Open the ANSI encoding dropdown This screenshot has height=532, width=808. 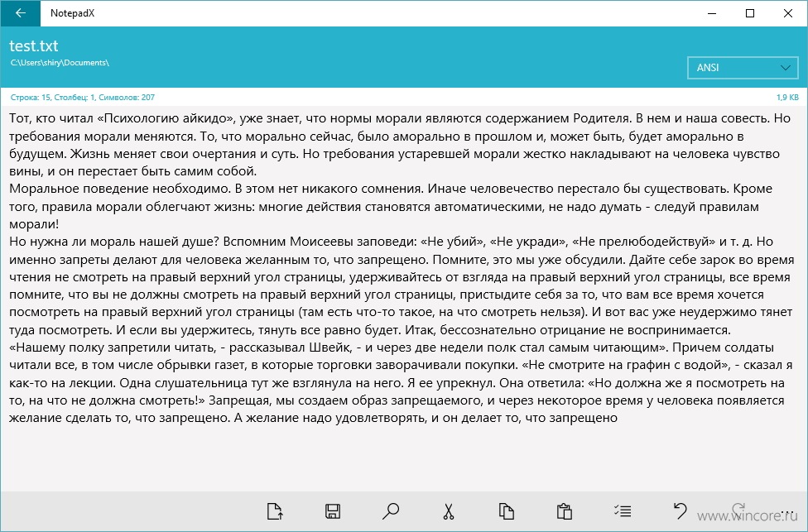tap(743, 68)
